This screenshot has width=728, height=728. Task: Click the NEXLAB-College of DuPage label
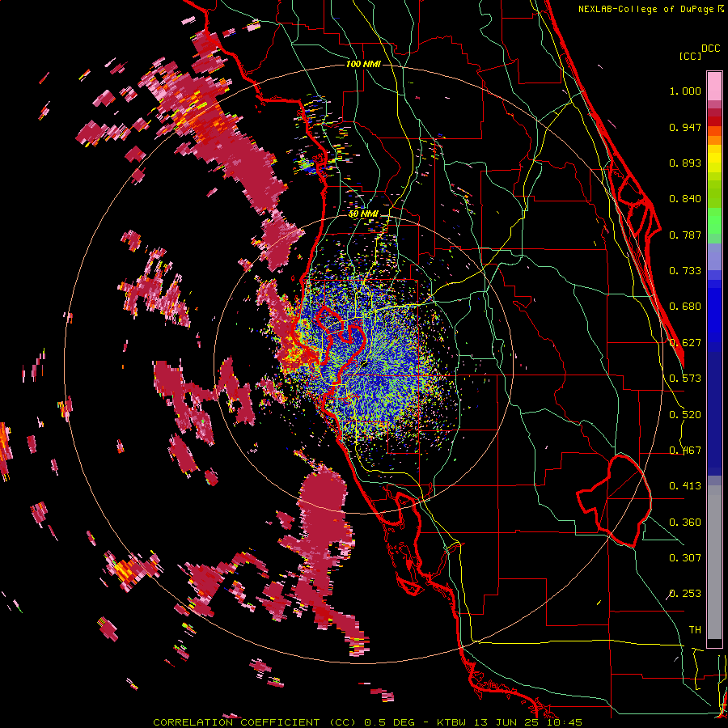[x=648, y=9]
